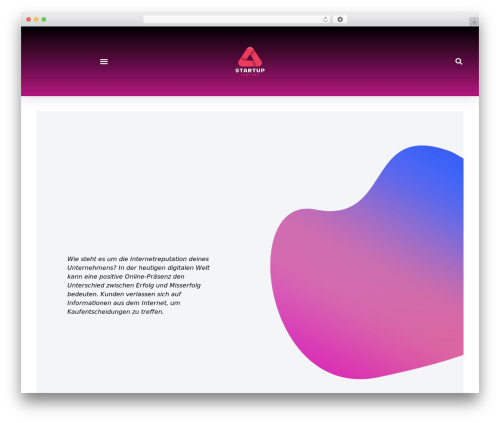This screenshot has width=500, height=423.
Task: Click the paragraph starting 'Wie steht es um'
Action: pos(138,285)
